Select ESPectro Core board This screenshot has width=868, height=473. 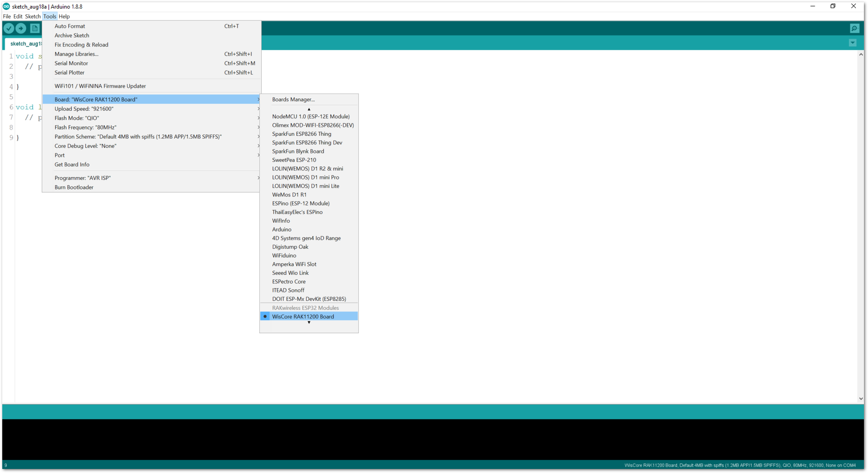309,281
